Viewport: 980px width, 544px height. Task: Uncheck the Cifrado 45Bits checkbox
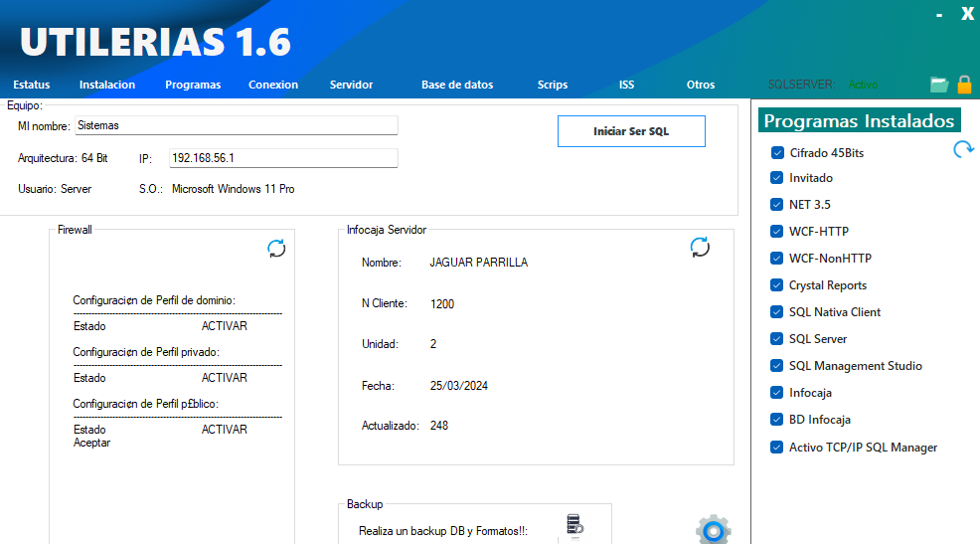tap(777, 153)
